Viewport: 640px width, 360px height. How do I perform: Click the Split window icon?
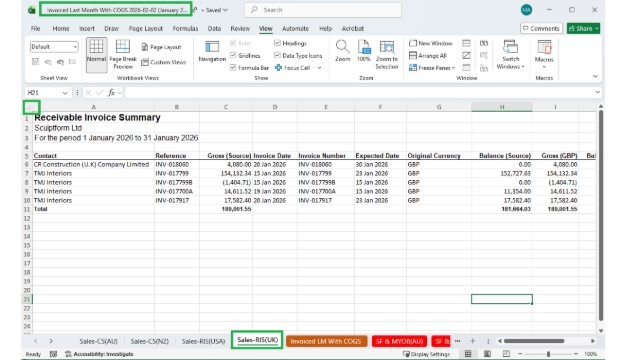pos(466,43)
